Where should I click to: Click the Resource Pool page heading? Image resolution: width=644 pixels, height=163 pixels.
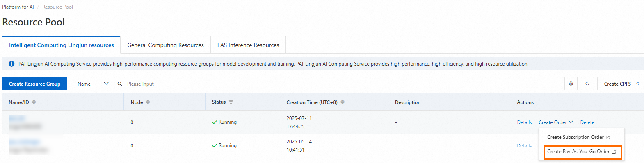(x=34, y=22)
